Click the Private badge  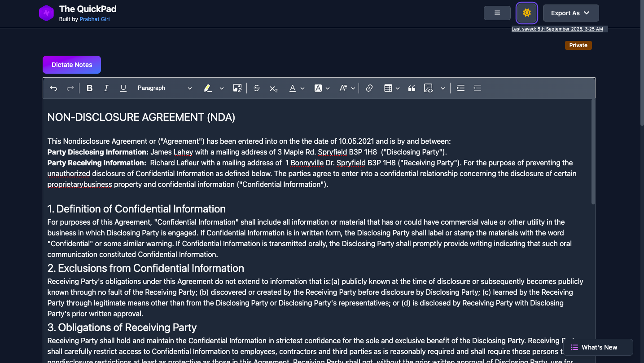click(578, 45)
